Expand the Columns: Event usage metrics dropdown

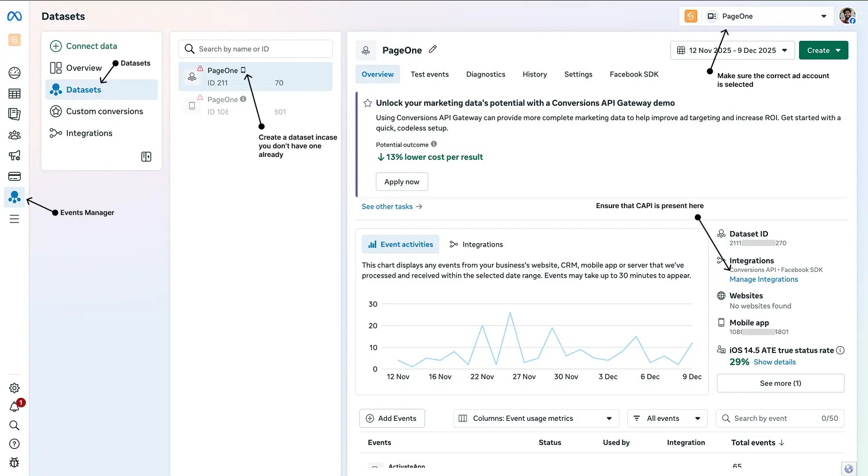tap(536, 419)
